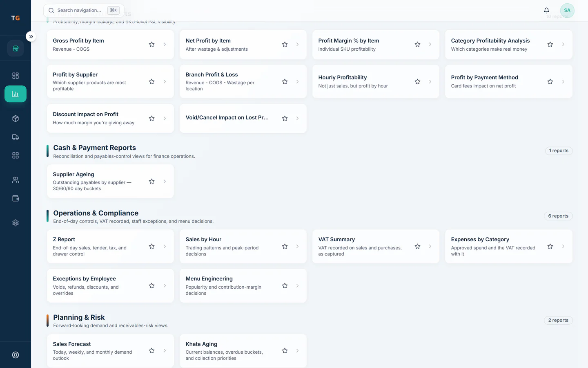Click the Operations & Compliance heading

(96, 213)
